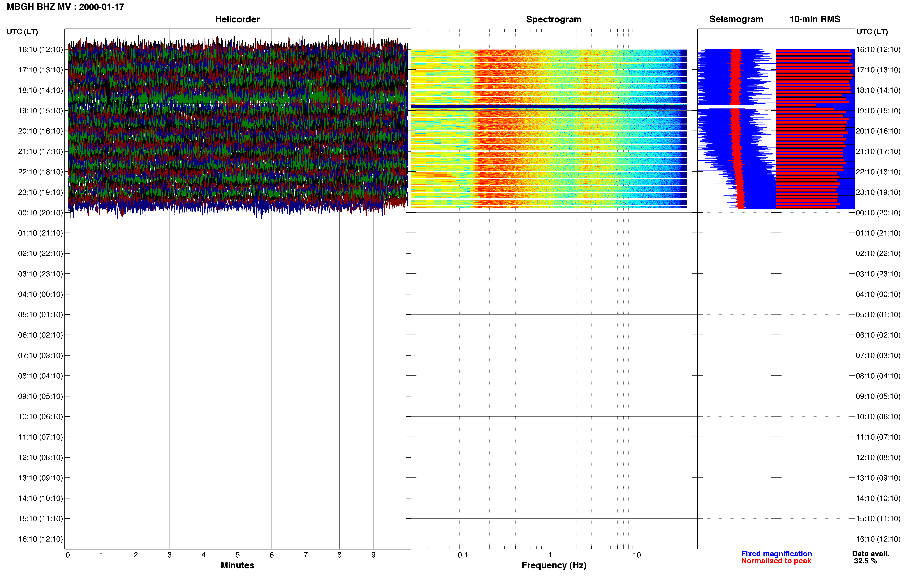Click minute tick 2 under the Helicorder

[136, 555]
